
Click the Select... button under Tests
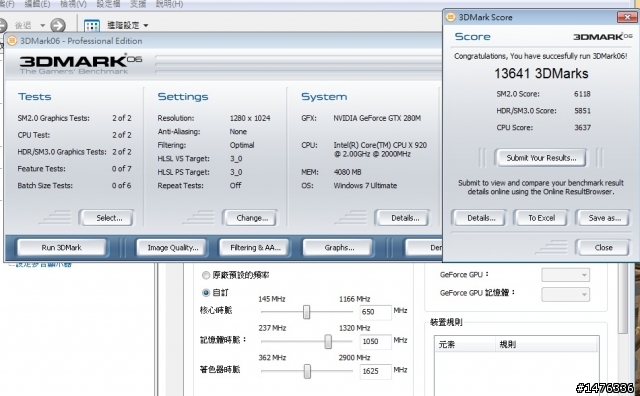pyautogui.click(x=107, y=218)
